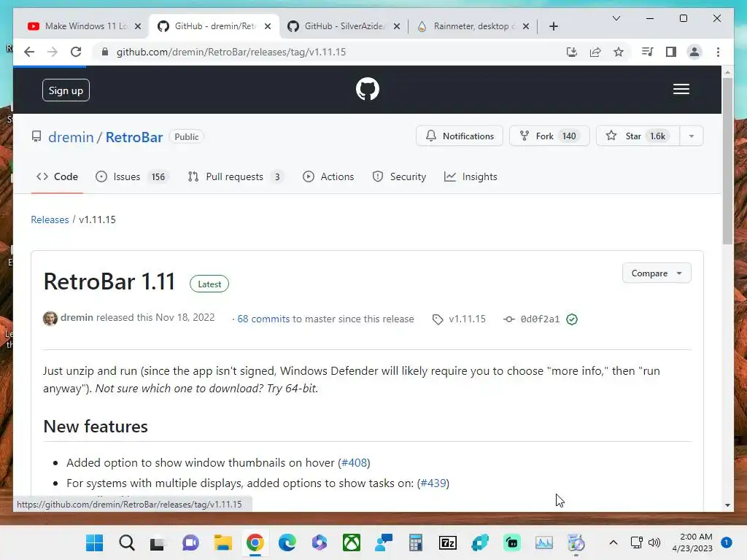Open the v1.11.15 tag link

point(467,319)
